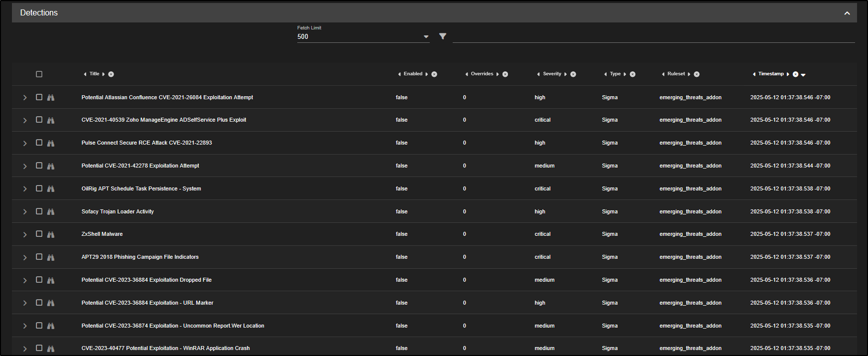Move the Enabled column left using its arrow
The image size is (868, 356).
tap(399, 74)
